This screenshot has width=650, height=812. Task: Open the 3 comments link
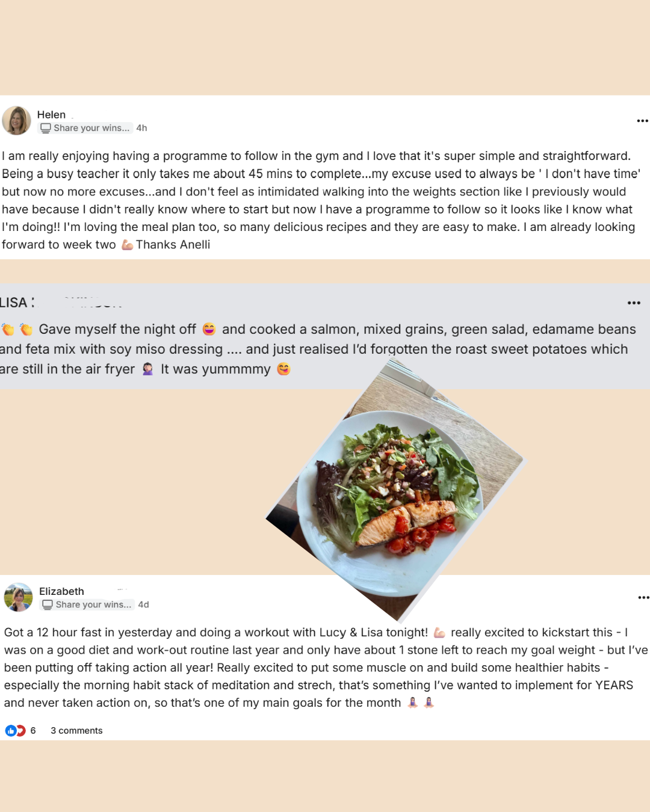(x=76, y=731)
